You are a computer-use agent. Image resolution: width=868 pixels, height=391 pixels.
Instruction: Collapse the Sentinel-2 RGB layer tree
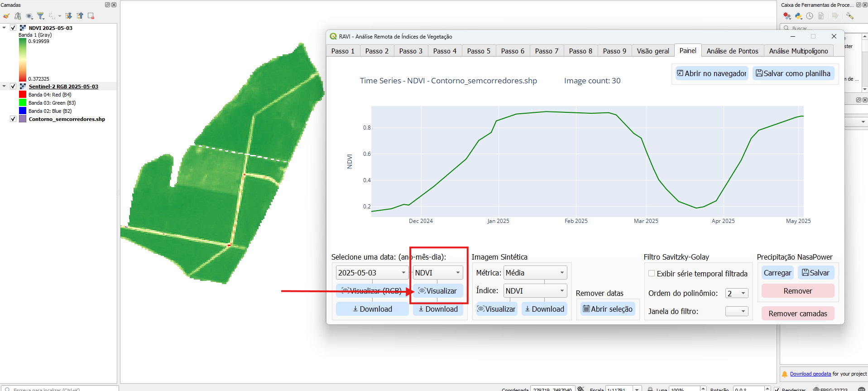click(4, 86)
